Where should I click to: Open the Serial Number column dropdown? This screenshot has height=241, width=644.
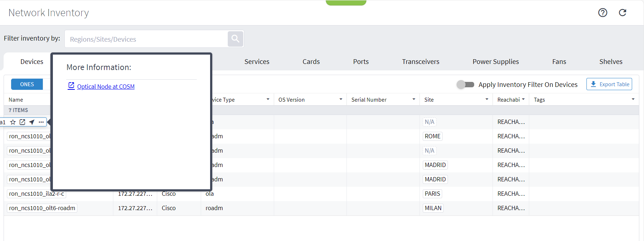pos(414,99)
